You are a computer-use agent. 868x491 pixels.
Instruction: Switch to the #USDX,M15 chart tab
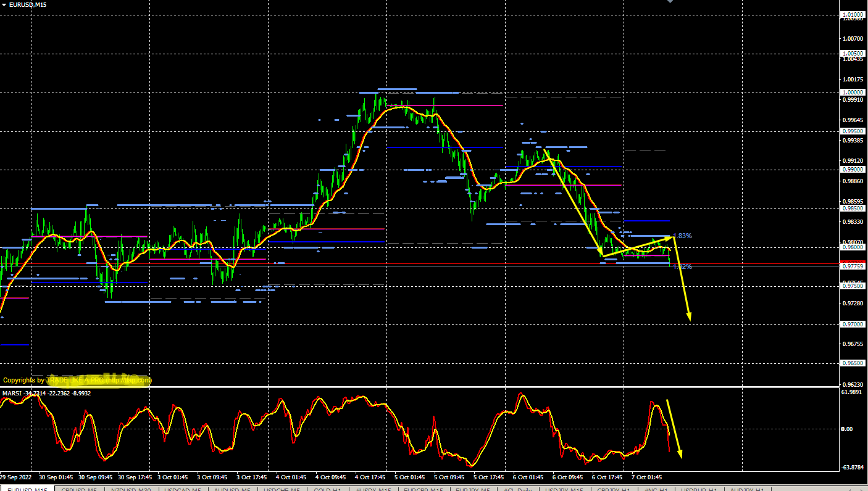coord(374,489)
